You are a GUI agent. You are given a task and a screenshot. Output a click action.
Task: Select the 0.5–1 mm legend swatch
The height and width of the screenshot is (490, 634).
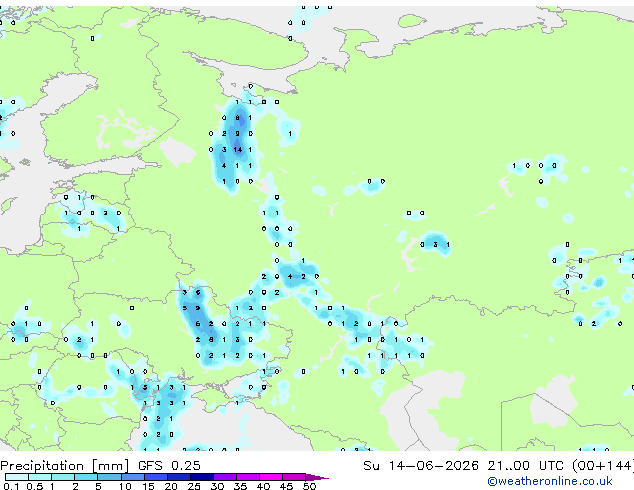[40, 477]
